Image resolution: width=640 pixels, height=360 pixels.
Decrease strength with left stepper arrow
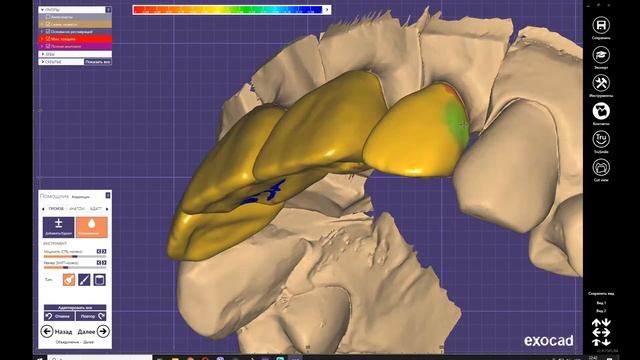pyautogui.click(x=99, y=251)
